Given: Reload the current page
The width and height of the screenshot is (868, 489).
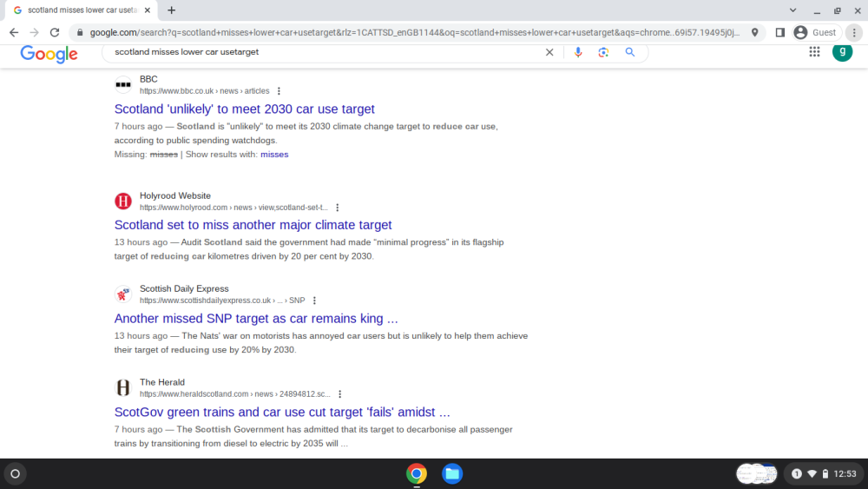Looking at the screenshot, I should pos(54,33).
